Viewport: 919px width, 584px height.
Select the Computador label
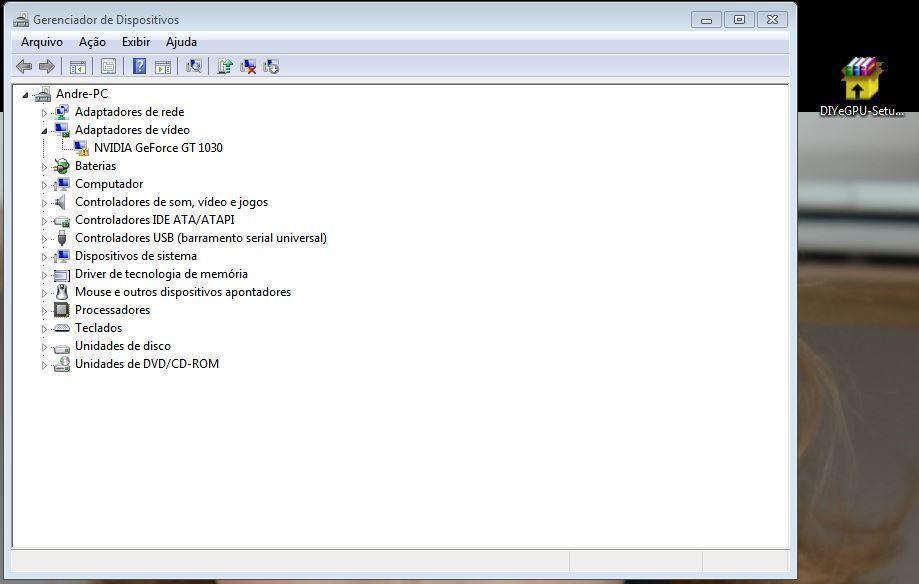109,184
